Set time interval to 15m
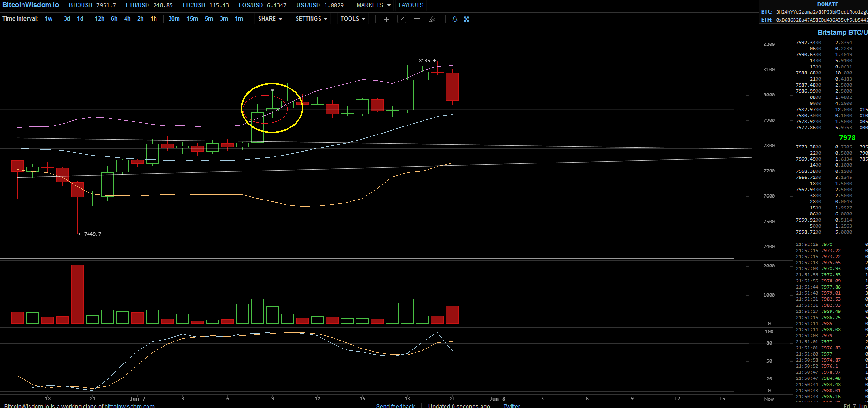Screen dimensions: 868x408 pos(192,19)
